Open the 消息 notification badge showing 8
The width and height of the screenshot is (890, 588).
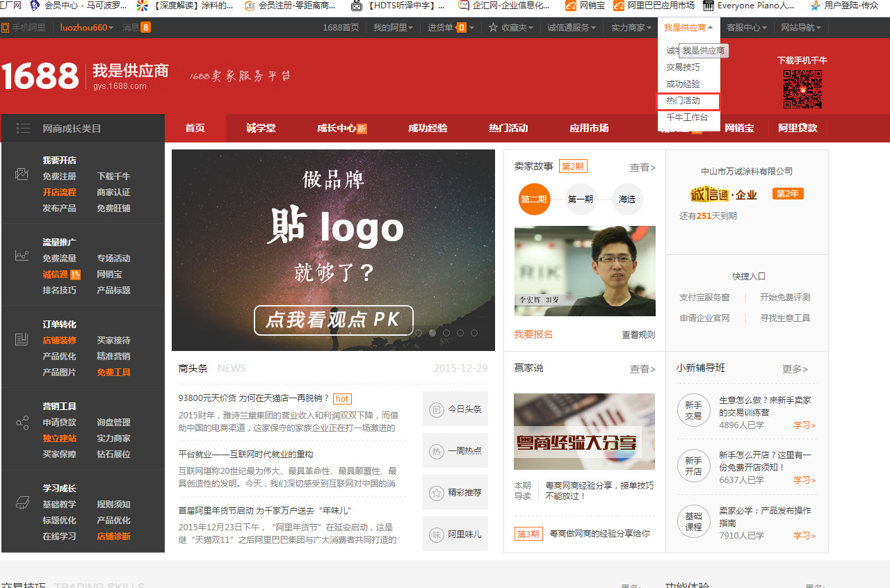coord(145,28)
